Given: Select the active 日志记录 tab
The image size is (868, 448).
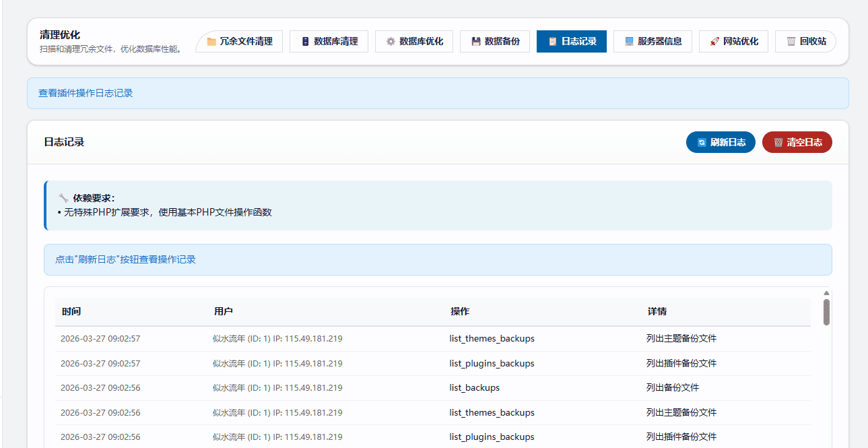Looking at the screenshot, I should point(572,42).
